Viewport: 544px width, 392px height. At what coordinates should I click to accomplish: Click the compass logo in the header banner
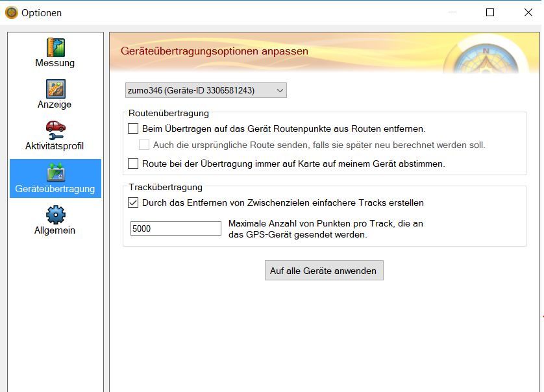coord(485,56)
